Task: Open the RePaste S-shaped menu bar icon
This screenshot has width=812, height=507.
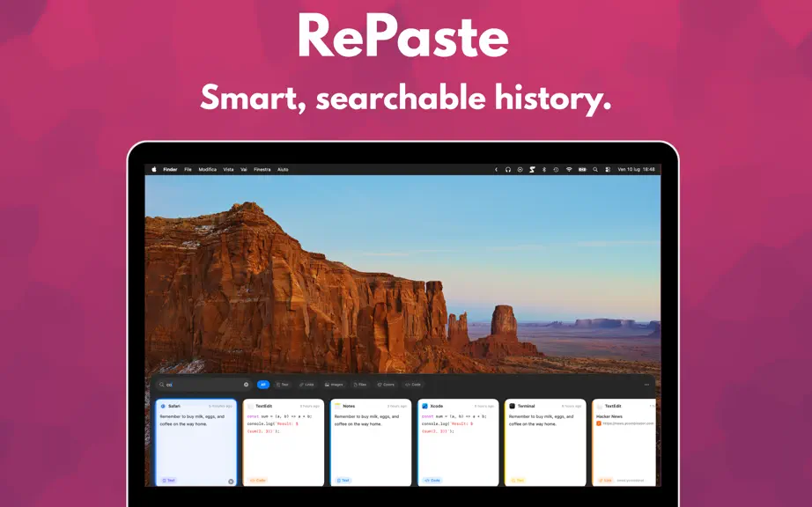Action: tap(532, 169)
